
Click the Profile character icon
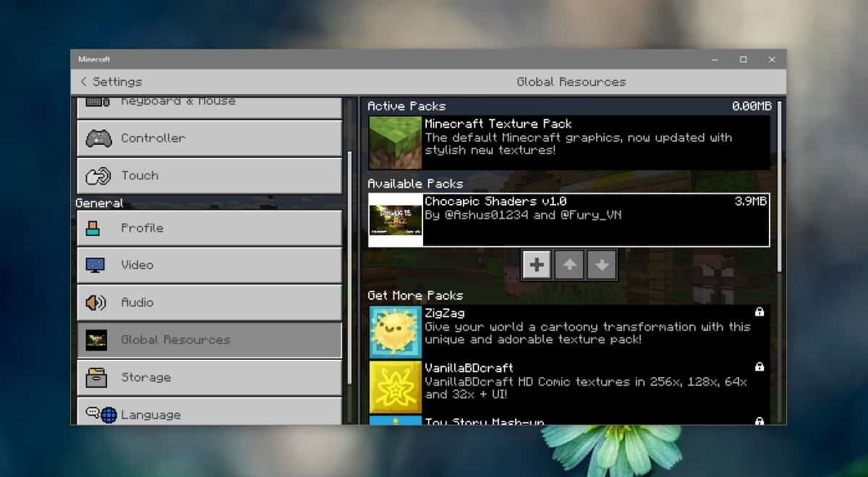tap(93, 227)
